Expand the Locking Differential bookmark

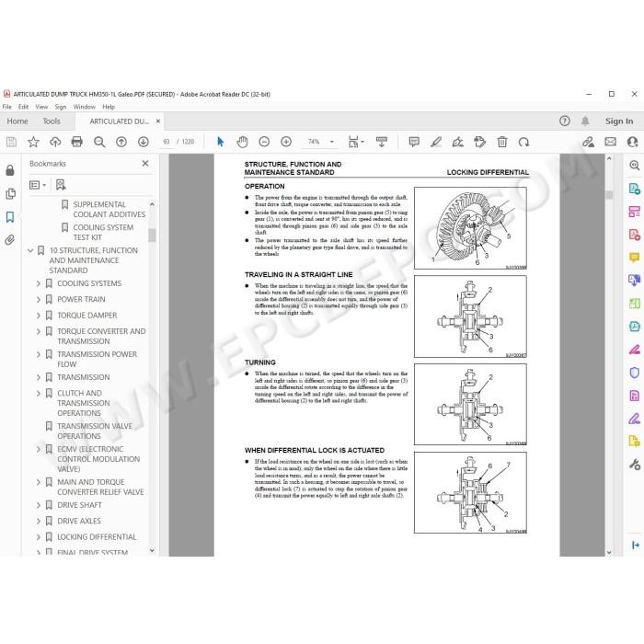pyautogui.click(x=39, y=537)
